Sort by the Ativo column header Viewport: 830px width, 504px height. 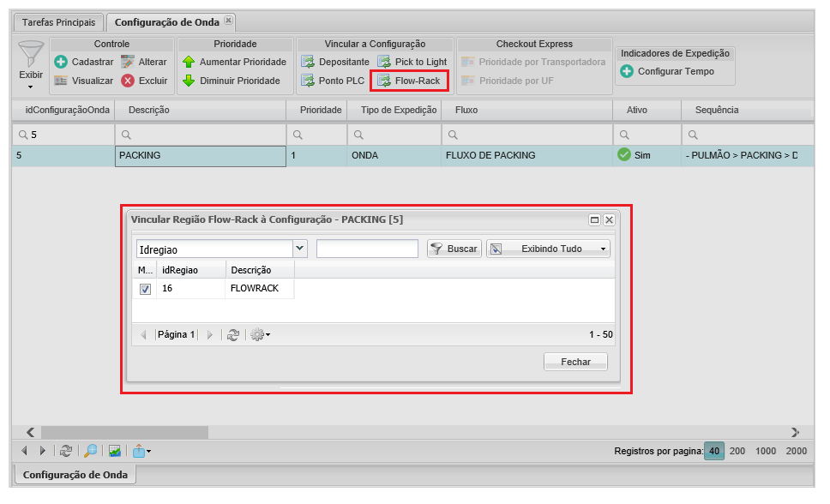pos(647,110)
